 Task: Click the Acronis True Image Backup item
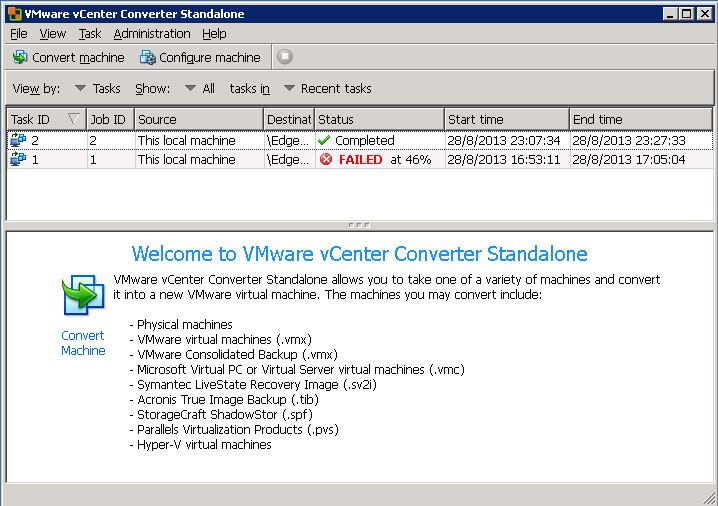pos(224,400)
